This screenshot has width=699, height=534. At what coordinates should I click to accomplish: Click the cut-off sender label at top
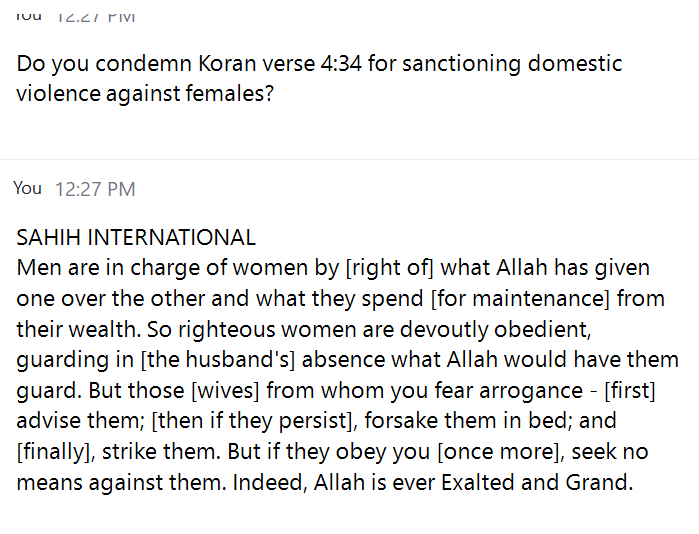[x=28, y=17]
